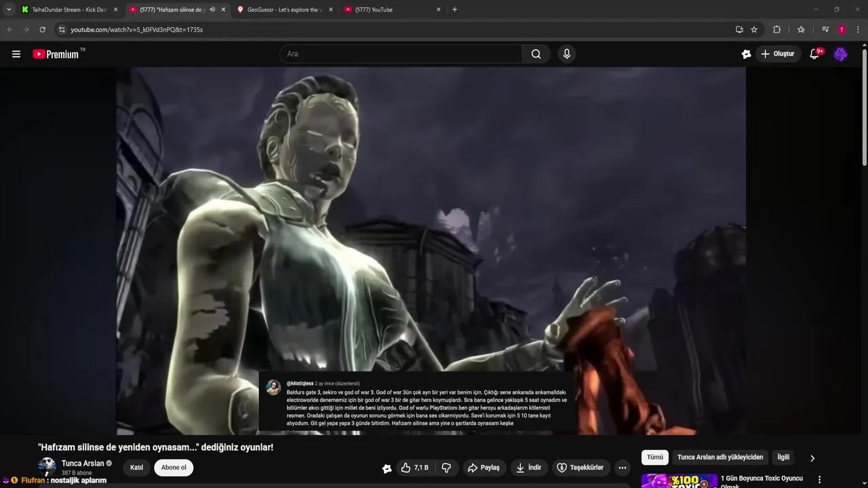Select 'Tunca Arslan adlı yükleyiciden' chip
This screenshot has width=868, height=488.
pyautogui.click(x=720, y=457)
